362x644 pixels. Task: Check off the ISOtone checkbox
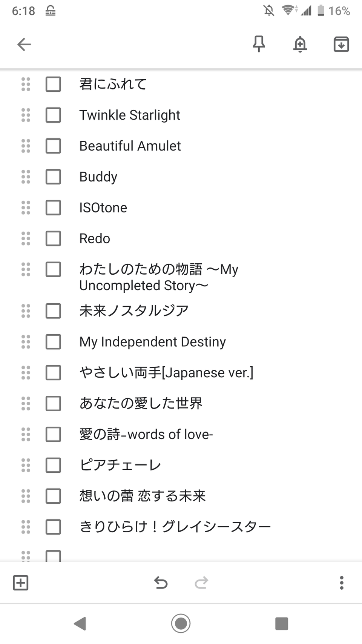point(53,208)
